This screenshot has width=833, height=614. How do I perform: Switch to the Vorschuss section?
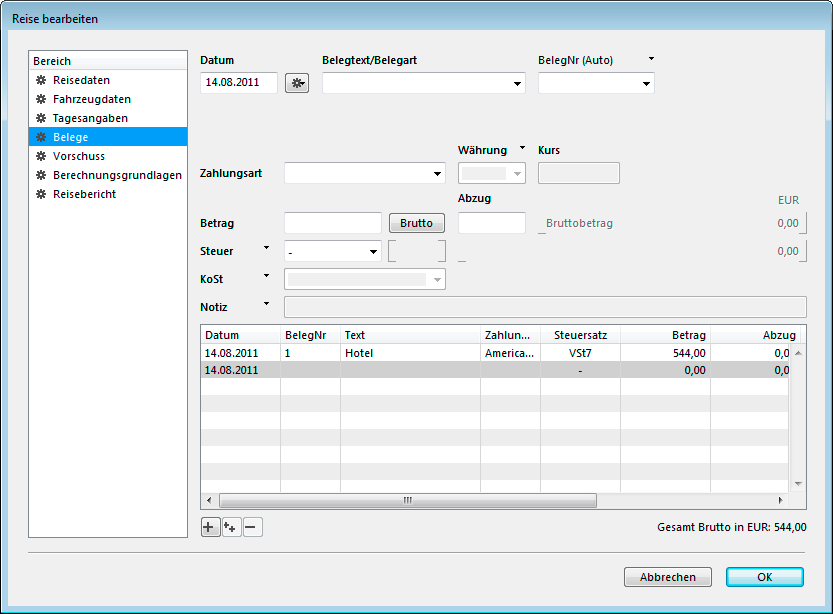(78, 156)
